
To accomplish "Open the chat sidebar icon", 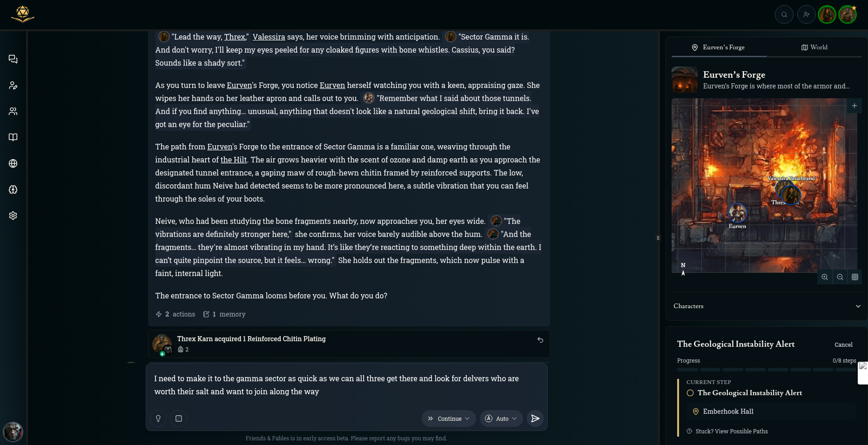I will (x=13, y=59).
